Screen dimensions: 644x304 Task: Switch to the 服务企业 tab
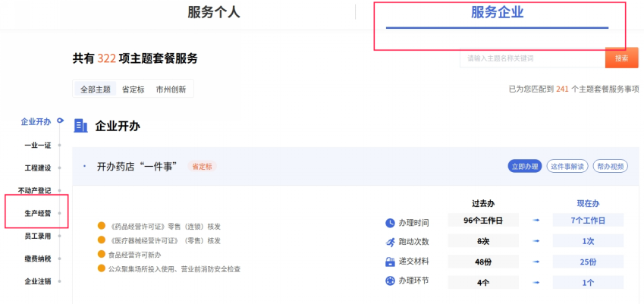coord(497,12)
